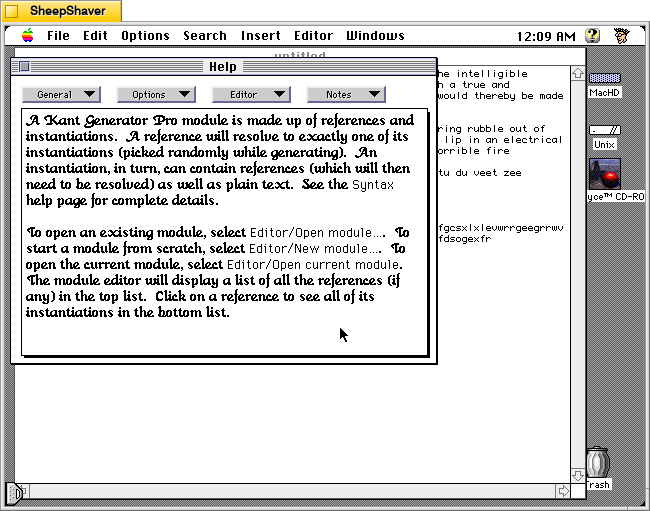Click 'fdsogexfr' text in untitled window
650x511 pixels.
pyautogui.click(x=464, y=239)
